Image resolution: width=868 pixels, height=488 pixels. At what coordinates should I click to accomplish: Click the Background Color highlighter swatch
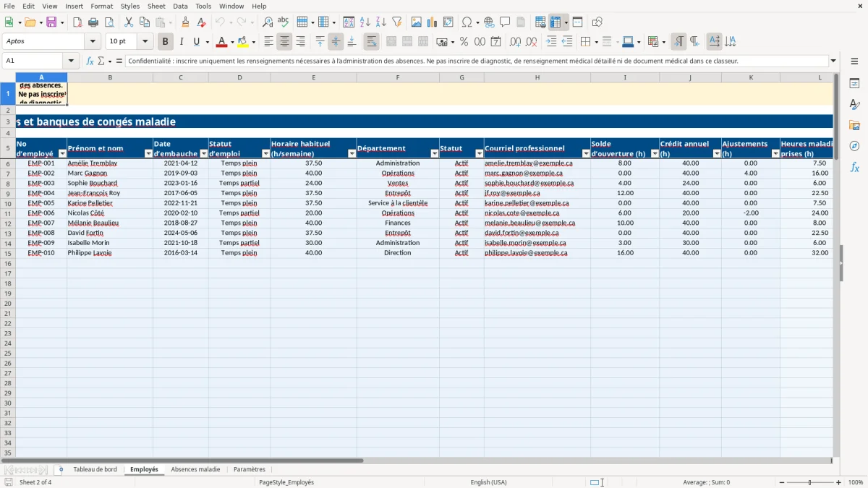tap(243, 41)
